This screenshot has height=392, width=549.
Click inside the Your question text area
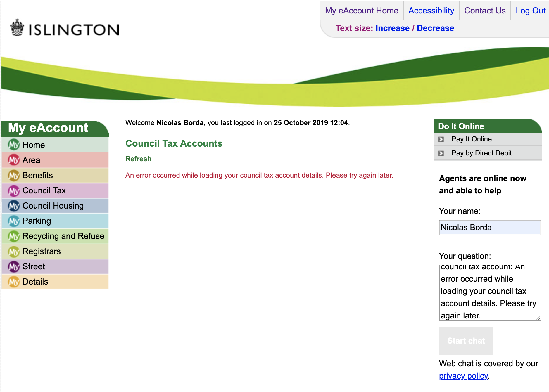tap(490, 292)
